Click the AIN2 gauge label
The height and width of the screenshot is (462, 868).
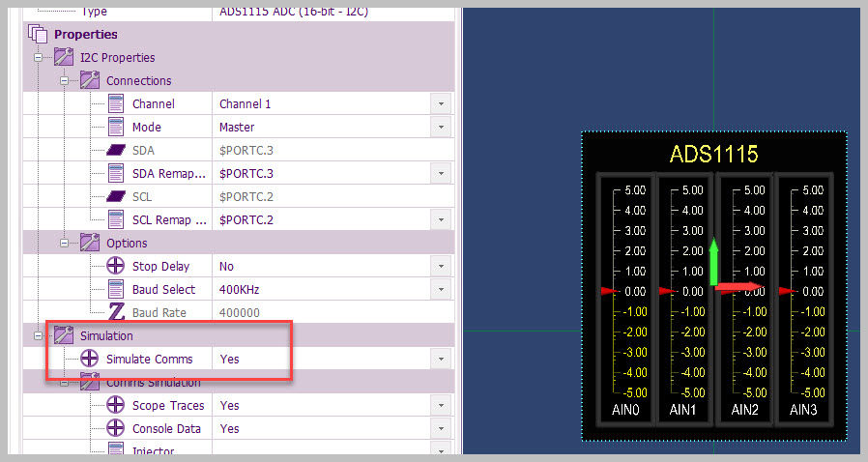point(744,410)
